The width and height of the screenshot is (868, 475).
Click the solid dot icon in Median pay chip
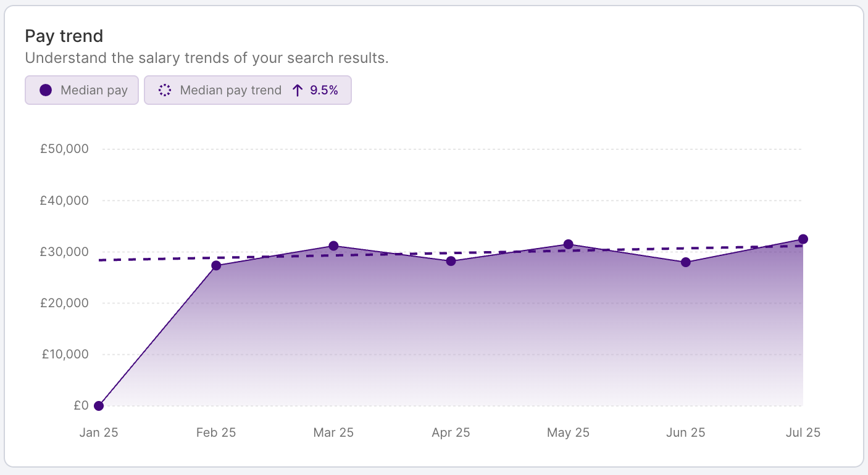(x=45, y=90)
